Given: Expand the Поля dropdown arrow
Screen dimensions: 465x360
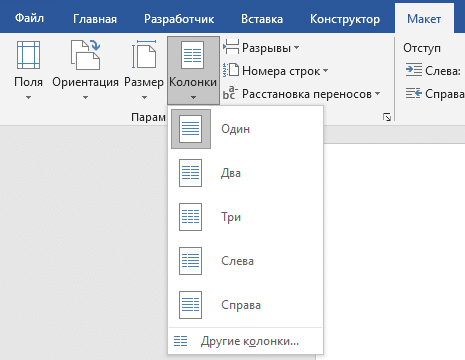Looking at the screenshot, I should click(x=28, y=98).
